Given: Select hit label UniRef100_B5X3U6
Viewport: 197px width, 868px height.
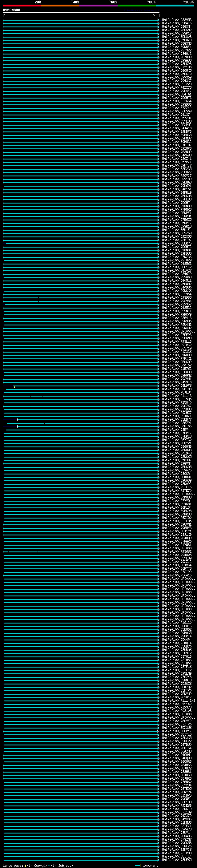Looking at the screenshot, I should coord(176,728).
